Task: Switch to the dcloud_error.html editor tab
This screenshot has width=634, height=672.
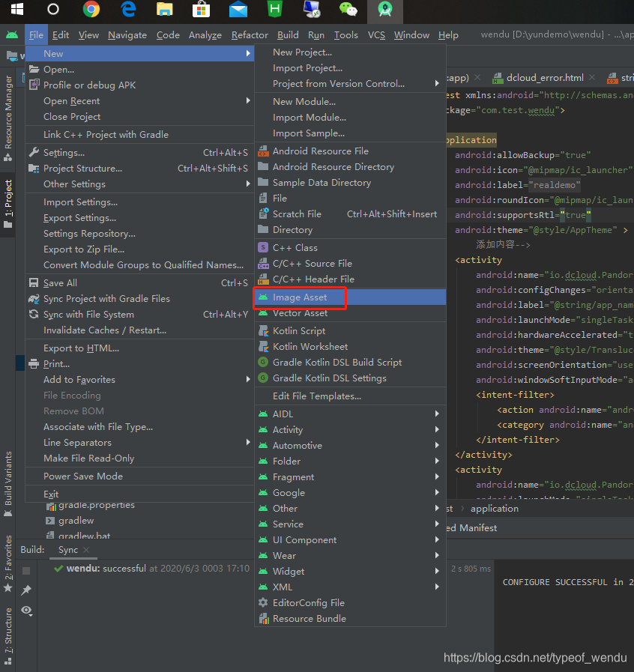Action: pos(544,78)
